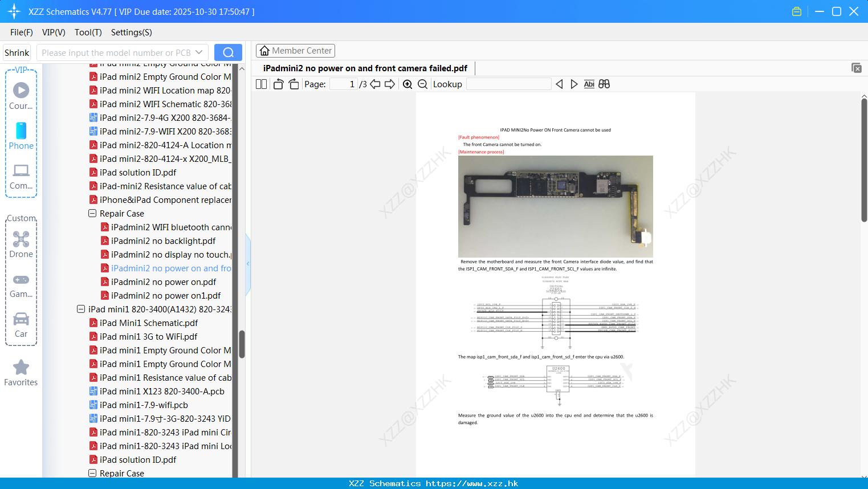Rotate page clockwise
The width and height of the screenshot is (868, 489).
pyautogui.click(x=294, y=84)
